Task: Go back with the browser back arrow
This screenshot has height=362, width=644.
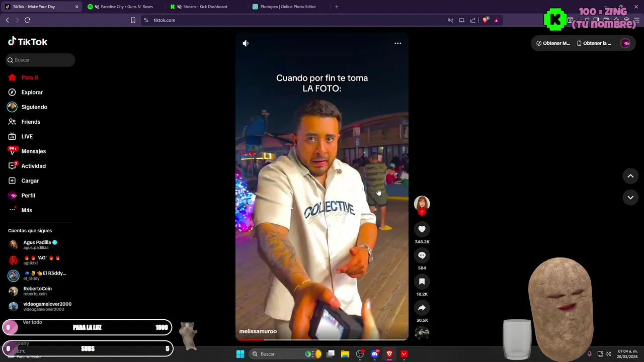Action: (8, 20)
